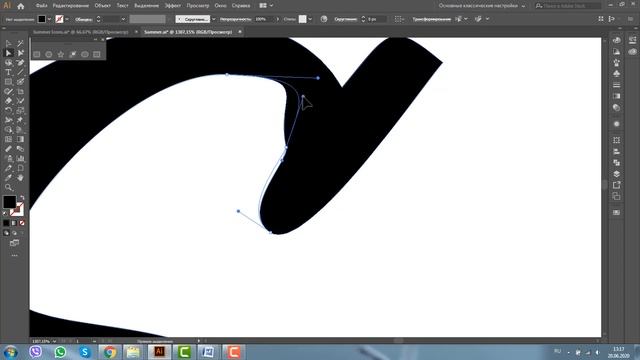Open the Stroke panel icon
Viewport: 640px width, 360px height.
pyautogui.click(x=617, y=85)
